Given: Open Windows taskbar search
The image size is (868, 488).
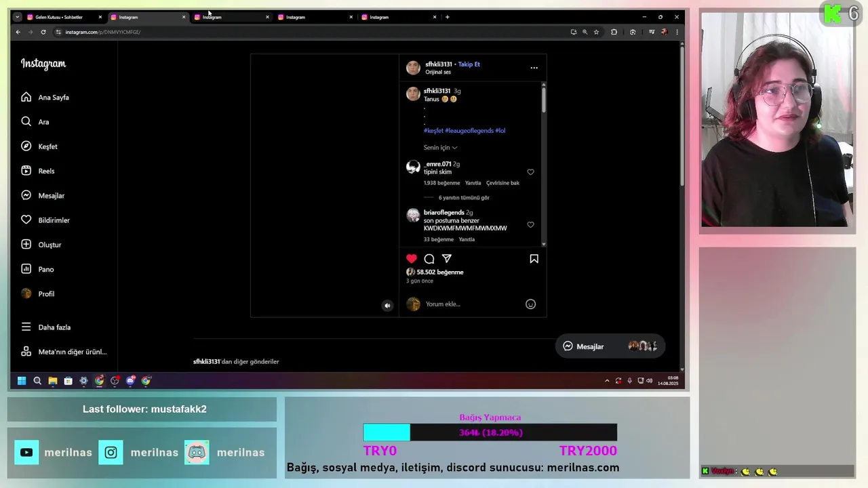Looking at the screenshot, I should (x=37, y=381).
